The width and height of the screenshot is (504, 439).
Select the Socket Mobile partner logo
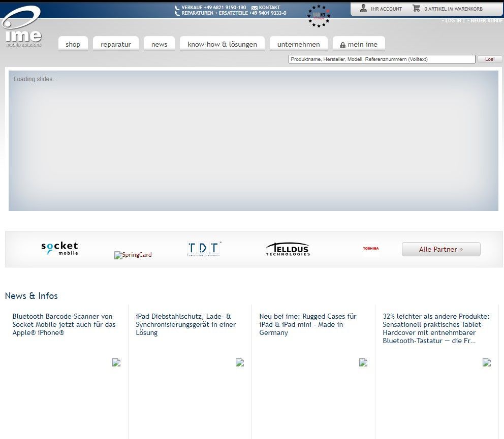click(59, 249)
